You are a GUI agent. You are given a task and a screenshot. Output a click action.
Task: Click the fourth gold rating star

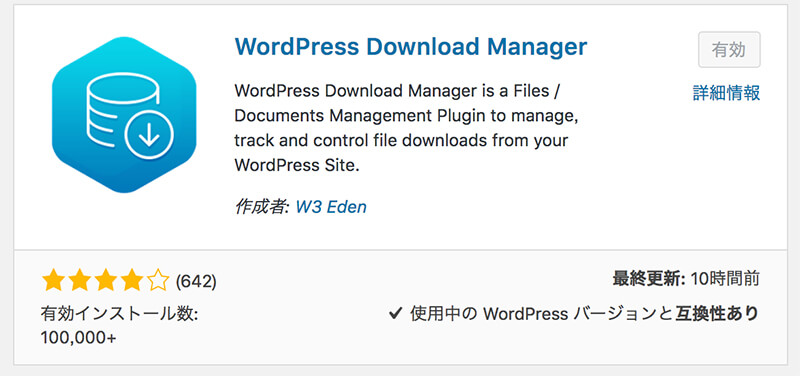(x=132, y=281)
